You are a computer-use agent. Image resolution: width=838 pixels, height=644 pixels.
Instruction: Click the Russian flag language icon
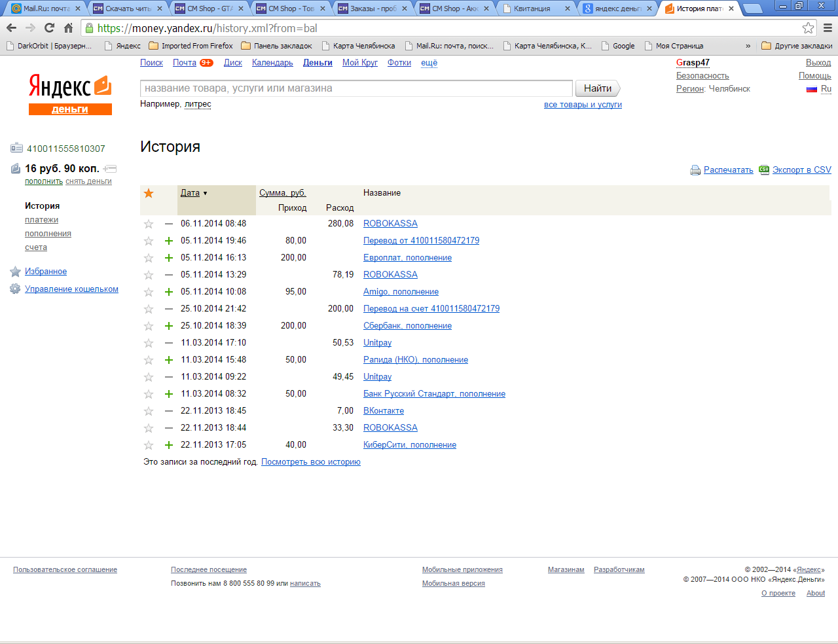coord(812,89)
